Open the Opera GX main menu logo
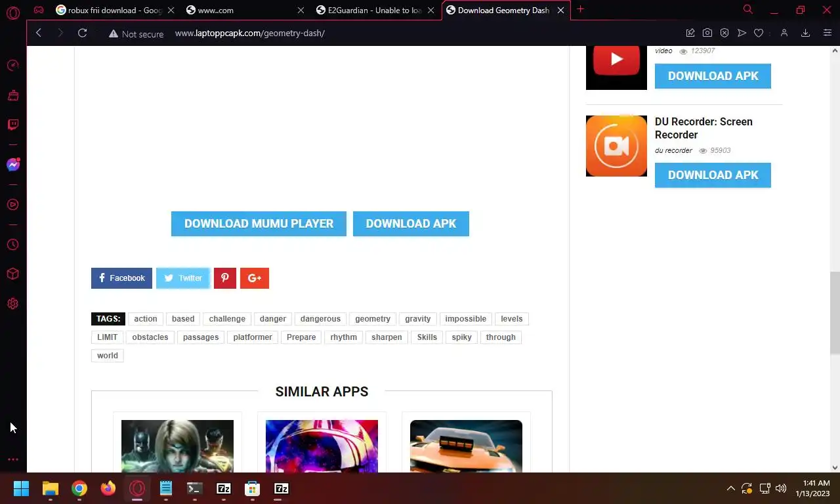The height and width of the screenshot is (504, 840). (12, 12)
